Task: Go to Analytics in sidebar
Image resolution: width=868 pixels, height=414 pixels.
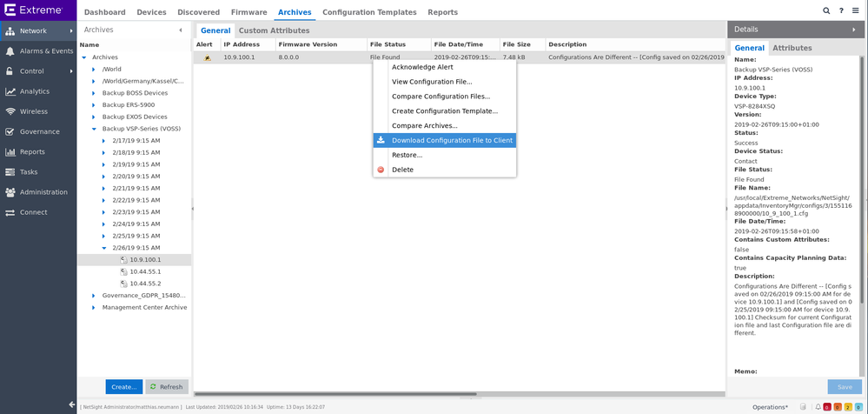Action: pyautogui.click(x=35, y=91)
